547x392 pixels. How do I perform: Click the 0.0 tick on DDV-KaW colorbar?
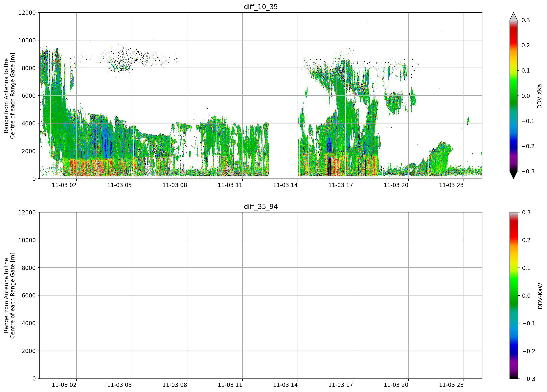coord(526,295)
